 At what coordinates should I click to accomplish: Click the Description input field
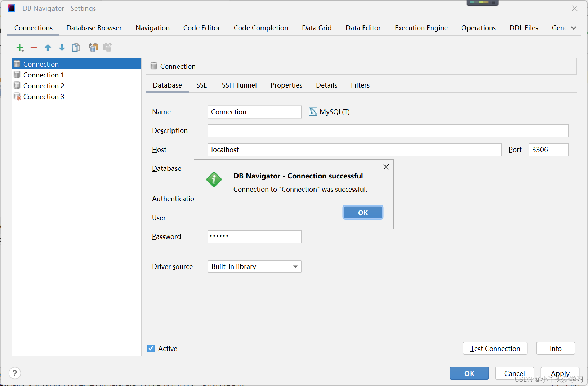pyautogui.click(x=388, y=131)
